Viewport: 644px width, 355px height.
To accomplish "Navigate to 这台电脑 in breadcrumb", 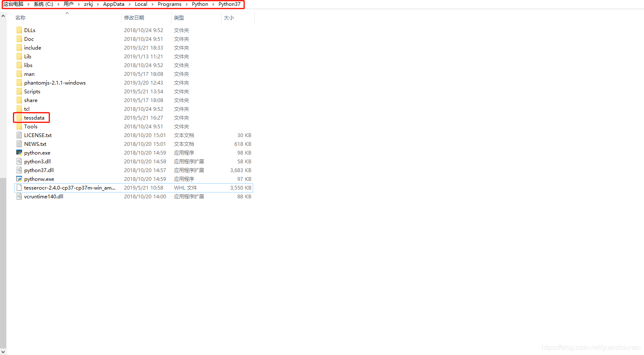I will (13, 4).
